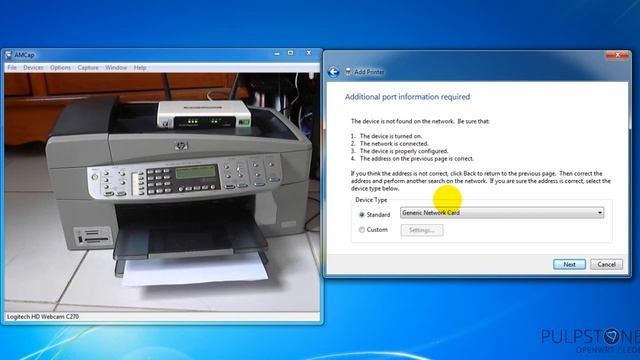Click the Add Printer printer icon
This screenshot has width=640, height=360.
348,72
